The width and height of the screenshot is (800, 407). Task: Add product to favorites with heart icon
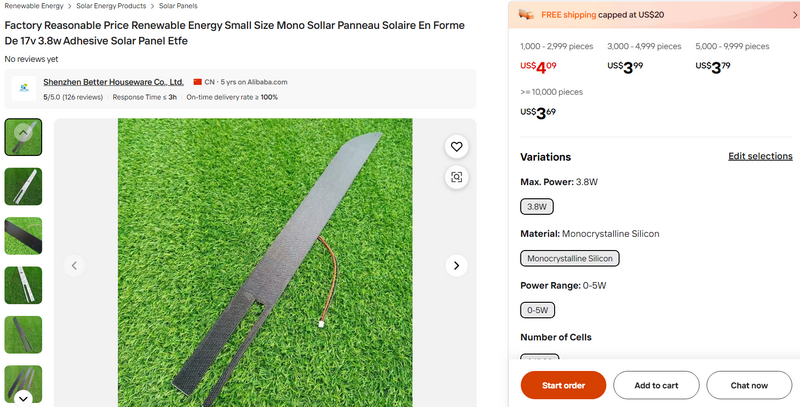[x=456, y=147]
